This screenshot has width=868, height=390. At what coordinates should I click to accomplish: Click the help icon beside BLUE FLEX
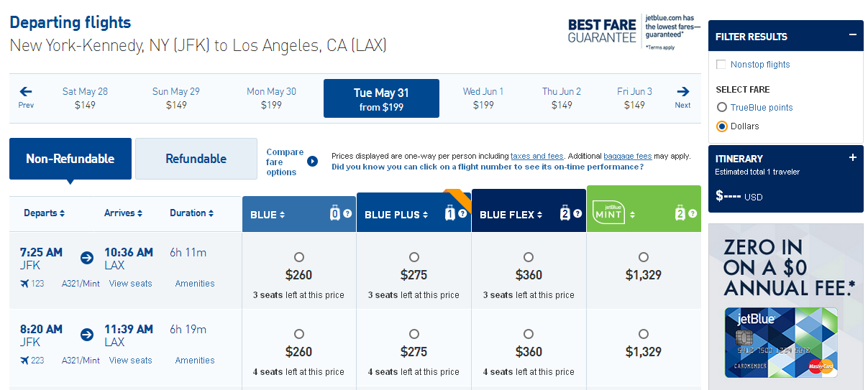(577, 214)
